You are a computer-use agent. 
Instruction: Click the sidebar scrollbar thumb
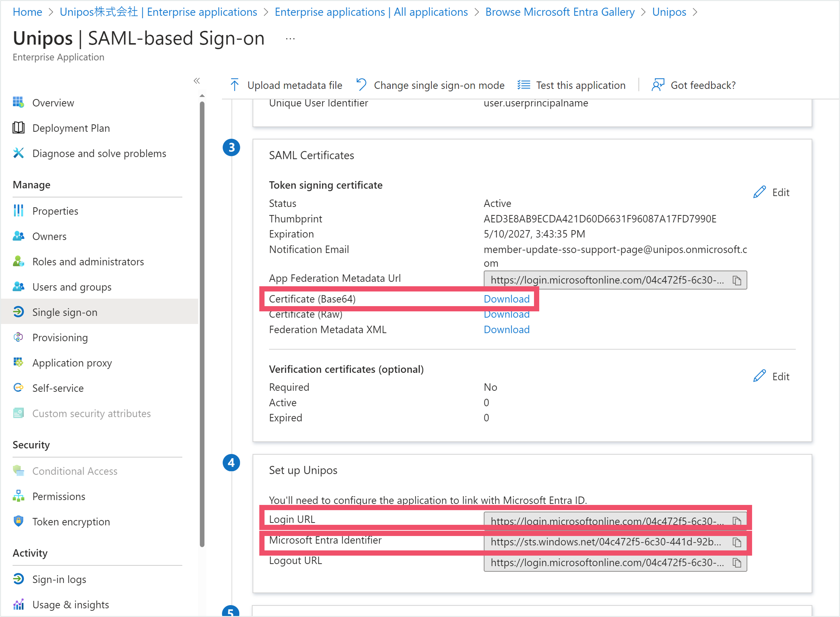(x=202, y=324)
